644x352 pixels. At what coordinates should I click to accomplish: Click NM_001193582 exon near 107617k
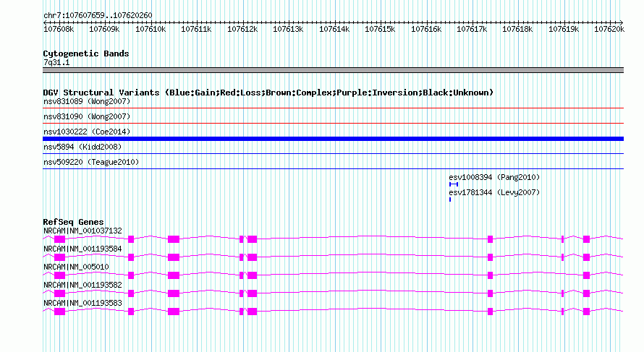pyautogui.click(x=490, y=293)
